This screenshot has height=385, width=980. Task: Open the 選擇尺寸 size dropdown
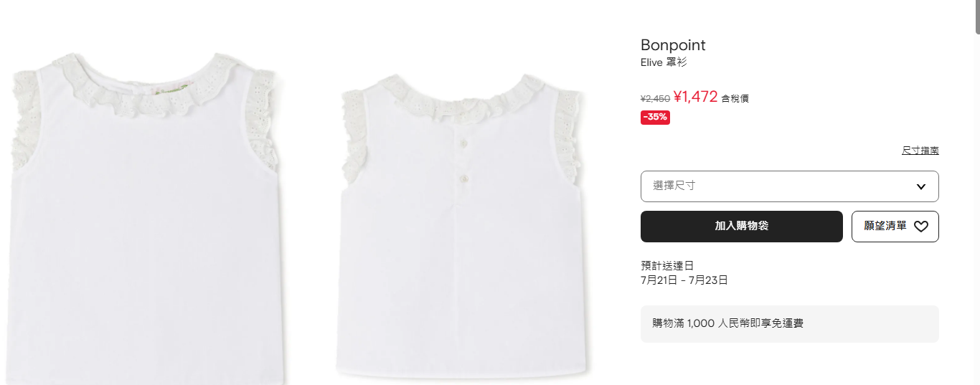pyautogui.click(x=789, y=186)
